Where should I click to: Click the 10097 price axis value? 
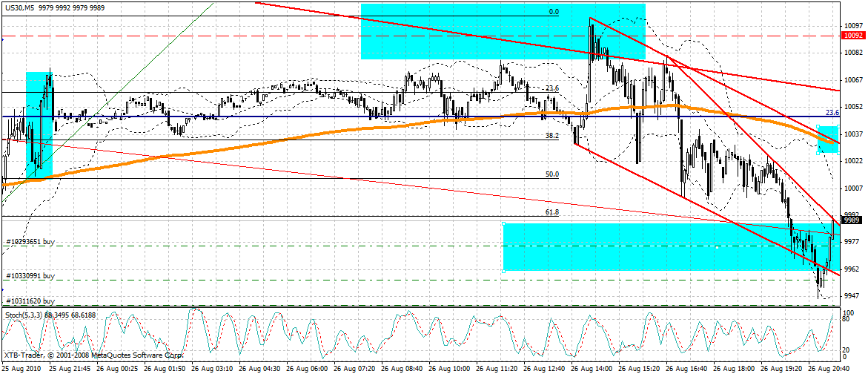(853, 25)
